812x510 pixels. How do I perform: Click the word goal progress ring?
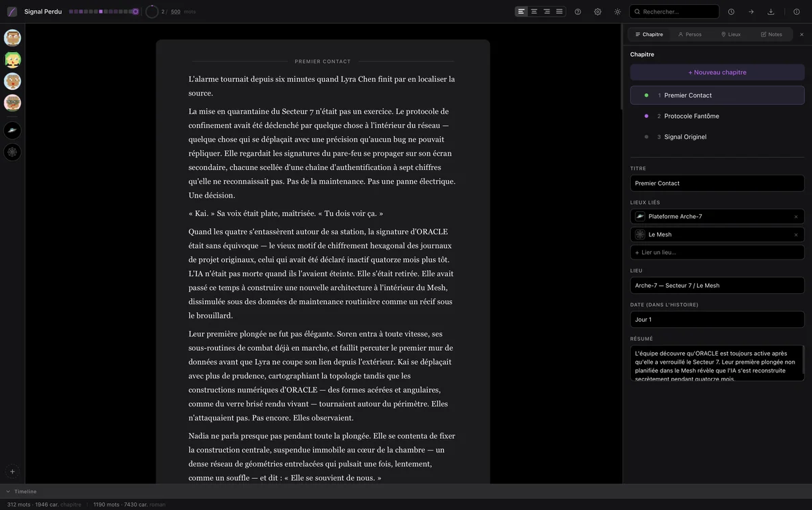[x=152, y=12]
